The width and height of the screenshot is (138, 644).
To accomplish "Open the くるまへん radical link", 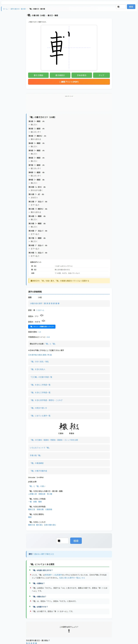I will [40, 310].
